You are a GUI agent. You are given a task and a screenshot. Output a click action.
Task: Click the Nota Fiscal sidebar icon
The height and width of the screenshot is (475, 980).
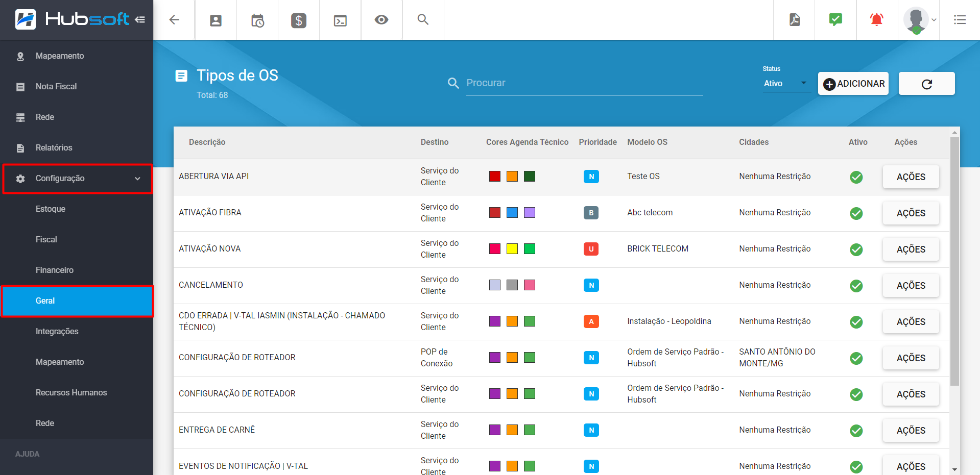pyautogui.click(x=20, y=87)
